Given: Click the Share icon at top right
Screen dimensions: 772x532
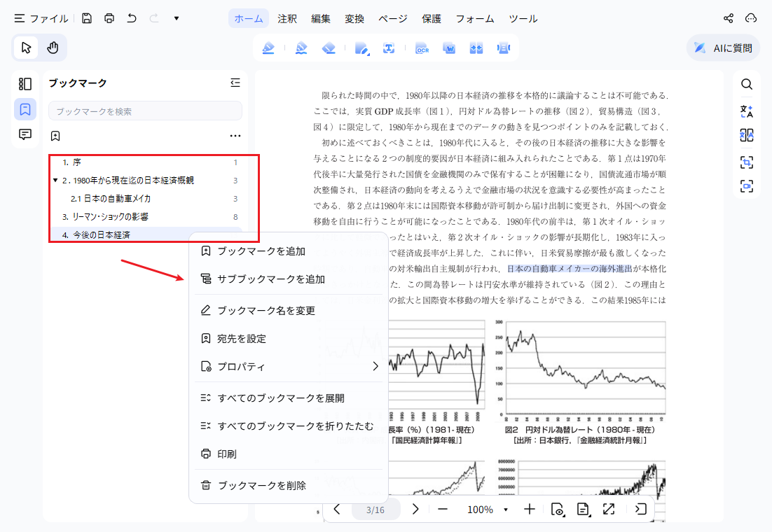Looking at the screenshot, I should point(728,18).
